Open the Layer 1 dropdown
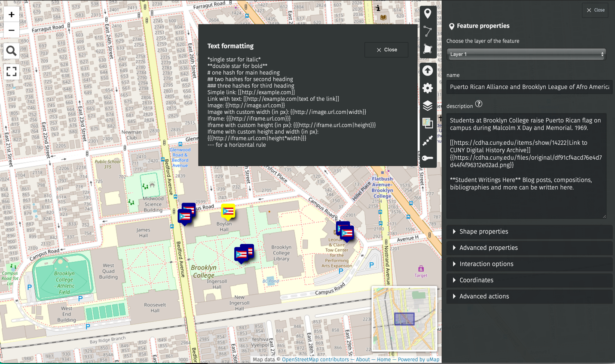615x364 pixels. (526, 55)
